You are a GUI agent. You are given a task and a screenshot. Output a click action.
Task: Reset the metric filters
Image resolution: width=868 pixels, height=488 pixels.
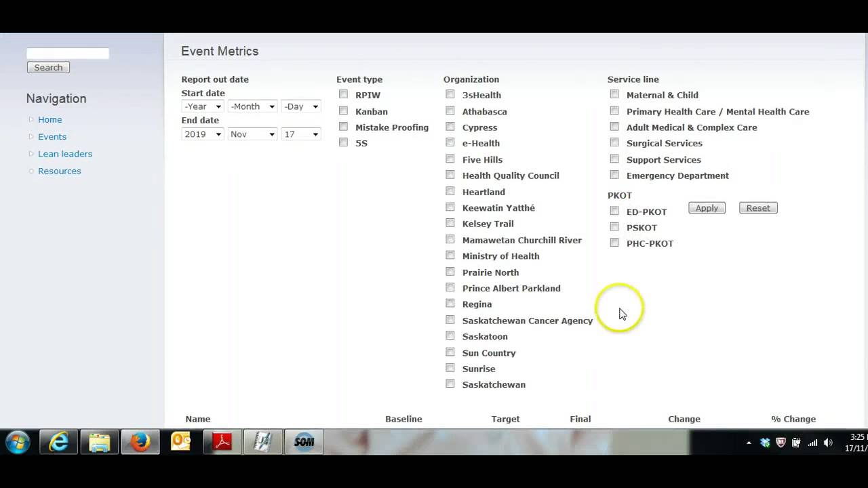coord(758,208)
